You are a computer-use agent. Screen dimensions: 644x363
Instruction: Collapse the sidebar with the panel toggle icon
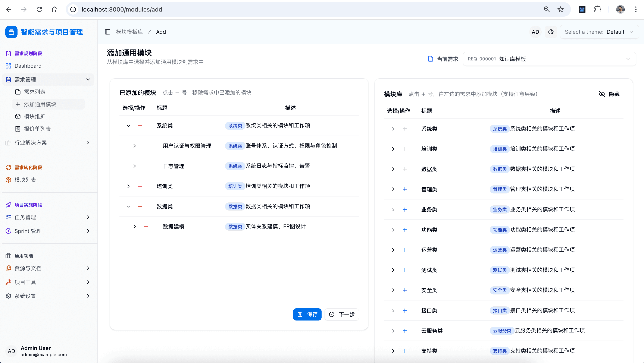click(x=107, y=32)
